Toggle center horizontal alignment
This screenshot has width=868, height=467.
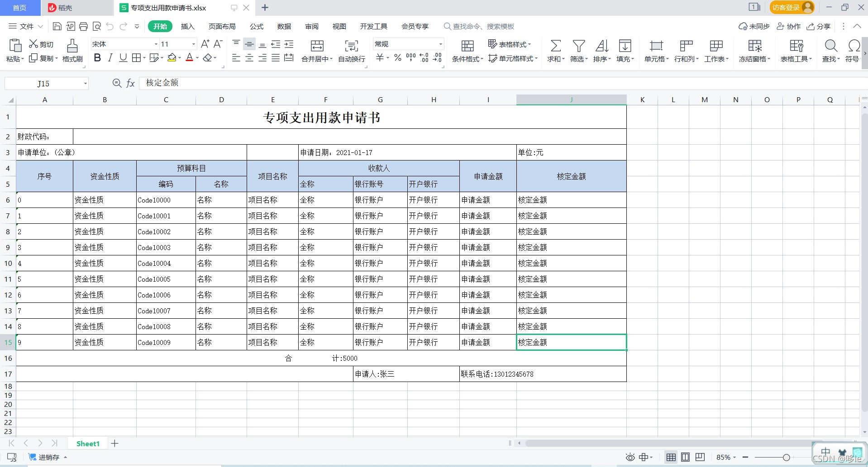249,58
